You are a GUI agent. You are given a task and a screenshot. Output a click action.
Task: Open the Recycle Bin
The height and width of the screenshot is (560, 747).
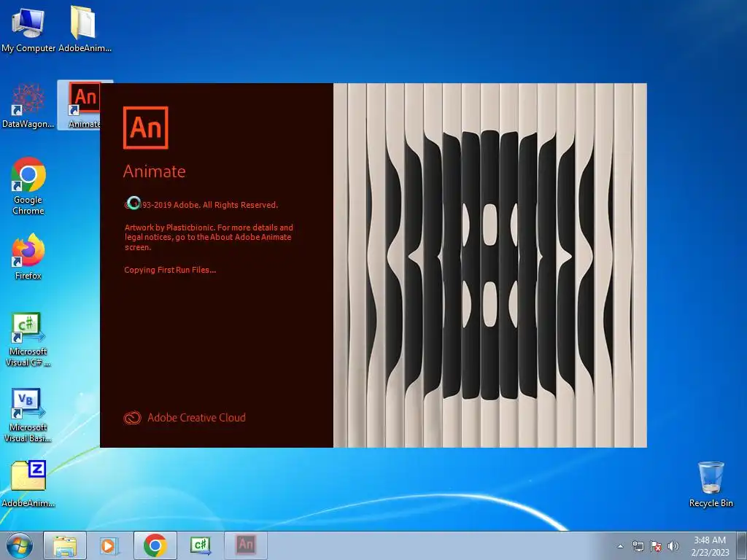[x=711, y=484]
